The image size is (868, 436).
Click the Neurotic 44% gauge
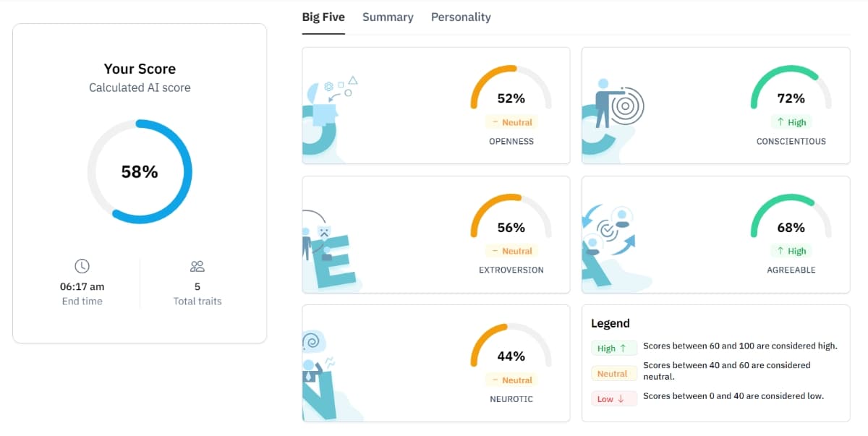click(x=511, y=346)
